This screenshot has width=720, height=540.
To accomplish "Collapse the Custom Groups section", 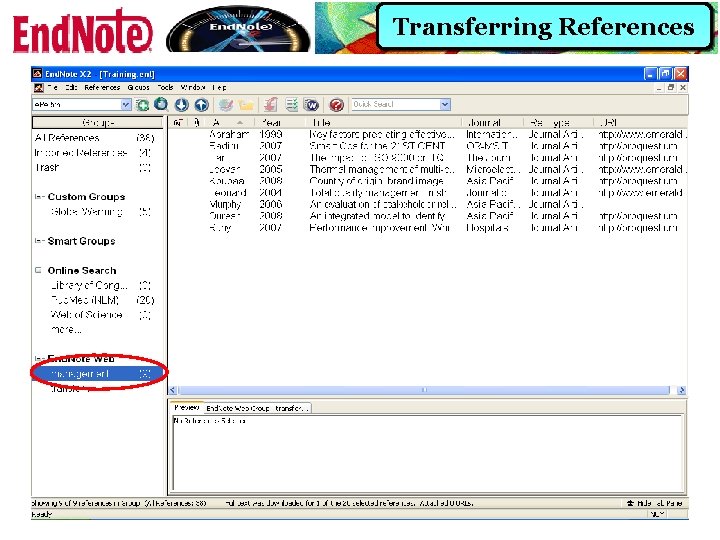I will tap(39, 197).
